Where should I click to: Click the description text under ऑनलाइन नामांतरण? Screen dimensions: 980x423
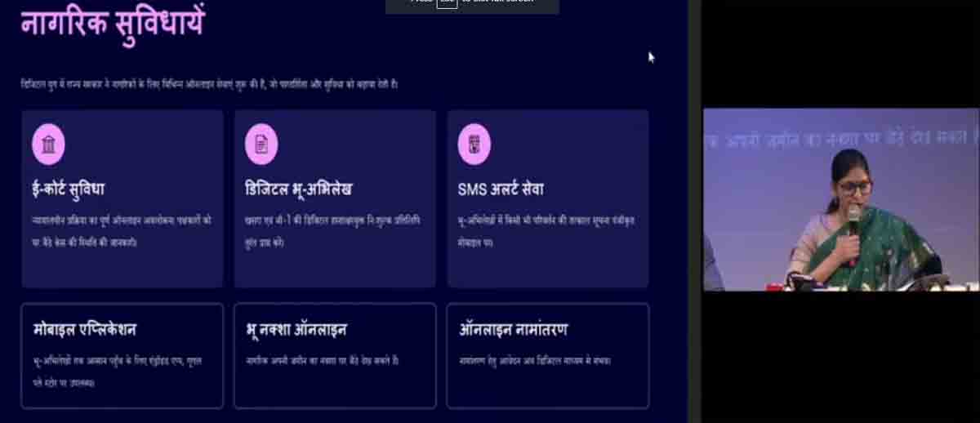click(x=535, y=360)
